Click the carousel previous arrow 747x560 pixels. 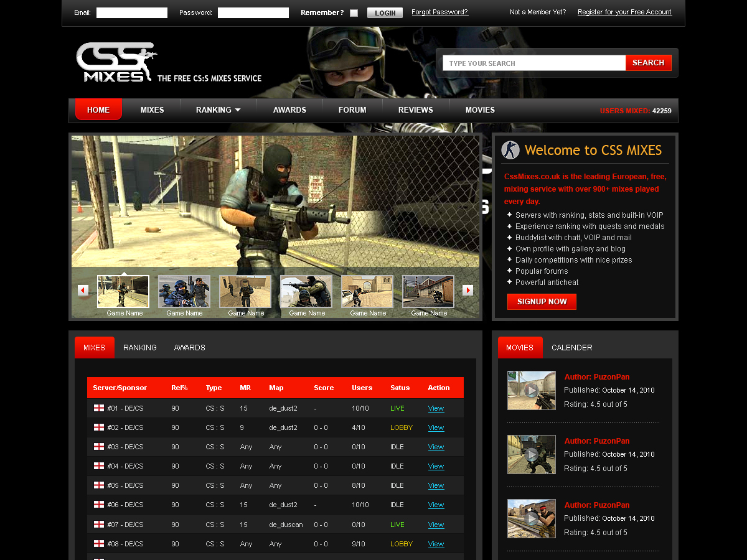pyautogui.click(x=83, y=291)
